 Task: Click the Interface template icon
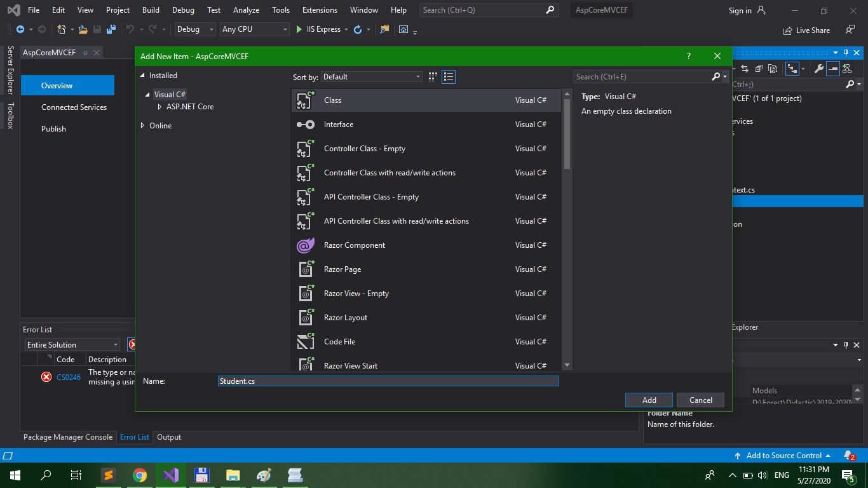tap(306, 125)
